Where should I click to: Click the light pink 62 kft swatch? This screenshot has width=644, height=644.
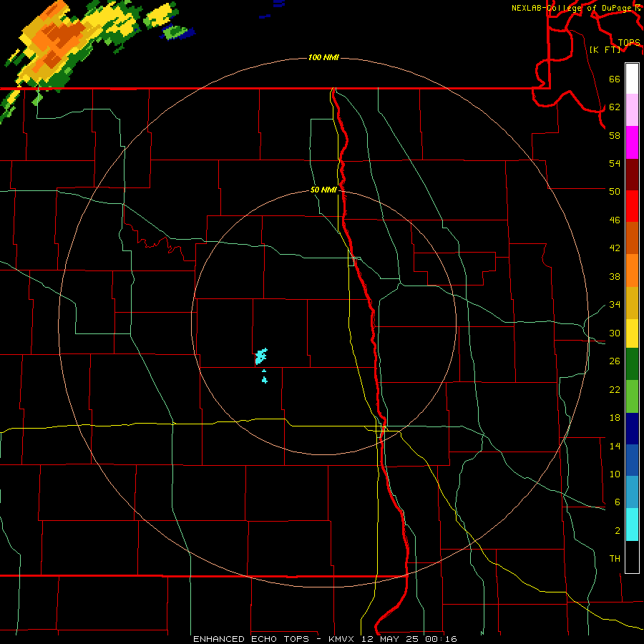point(632,110)
